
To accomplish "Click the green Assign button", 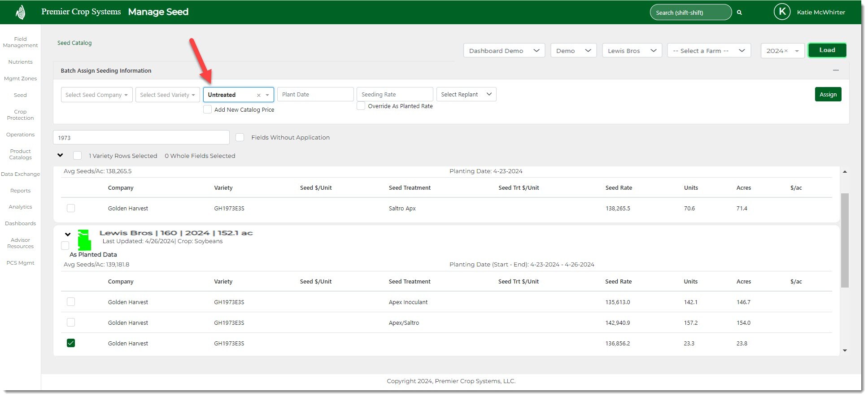I will click(828, 94).
